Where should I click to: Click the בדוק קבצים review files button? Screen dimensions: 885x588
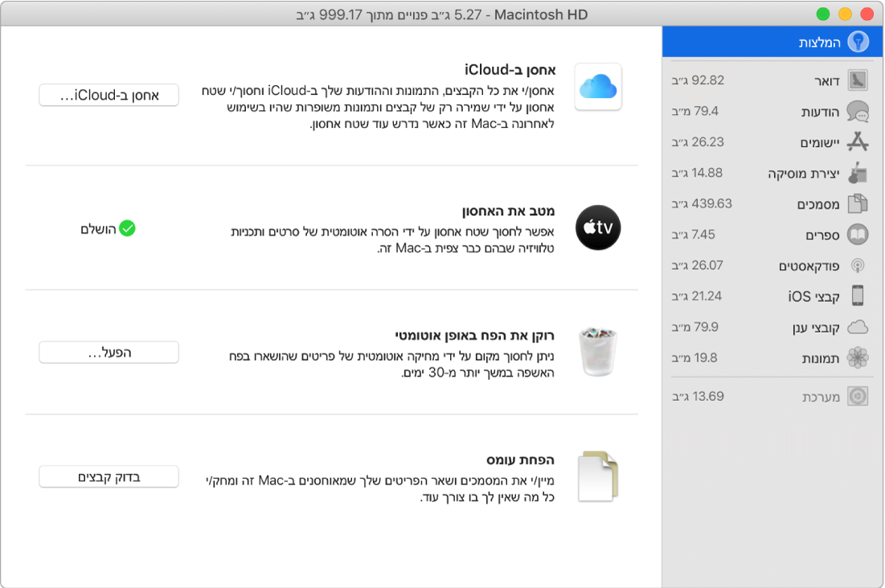109,476
